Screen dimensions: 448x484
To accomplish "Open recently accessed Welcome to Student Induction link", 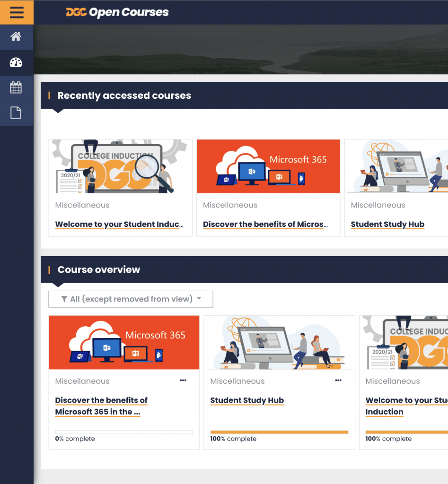I will [119, 225].
